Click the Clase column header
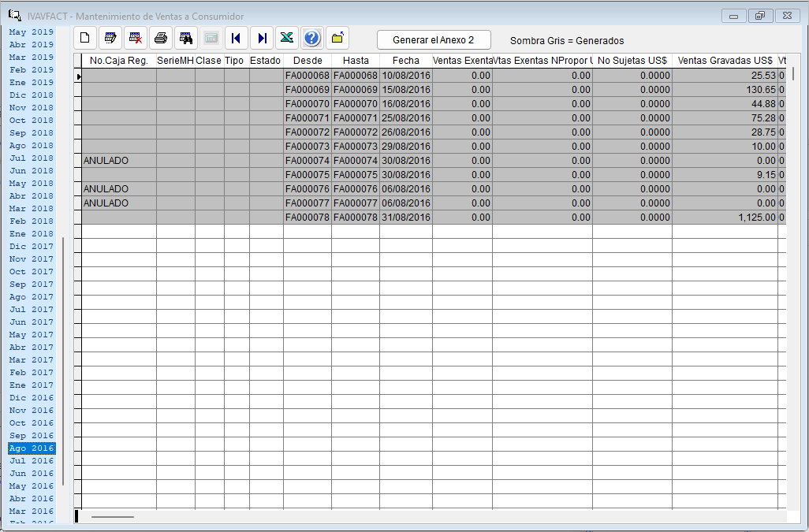 point(210,61)
